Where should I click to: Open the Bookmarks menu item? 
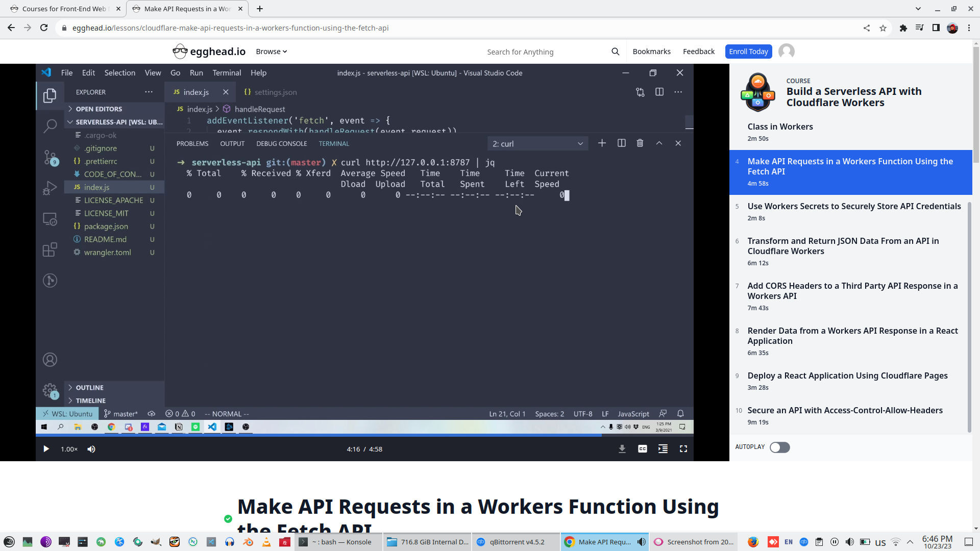651,52
